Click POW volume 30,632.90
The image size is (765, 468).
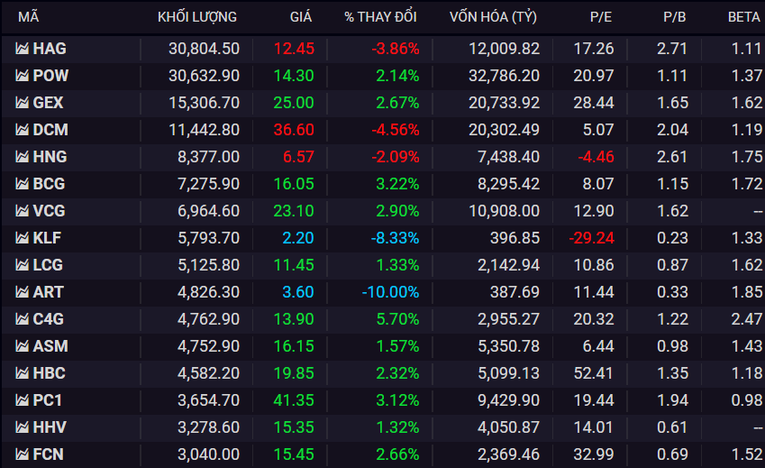(x=204, y=75)
